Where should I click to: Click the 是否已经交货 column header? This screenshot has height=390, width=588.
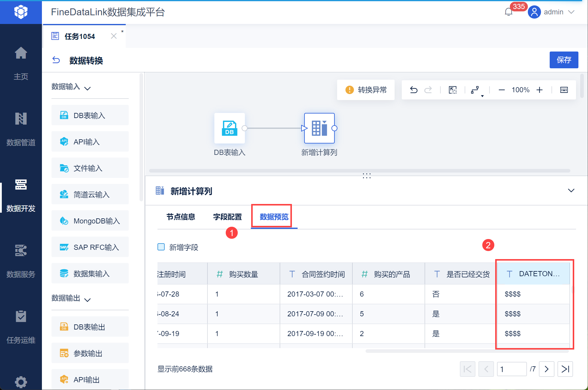click(461, 274)
